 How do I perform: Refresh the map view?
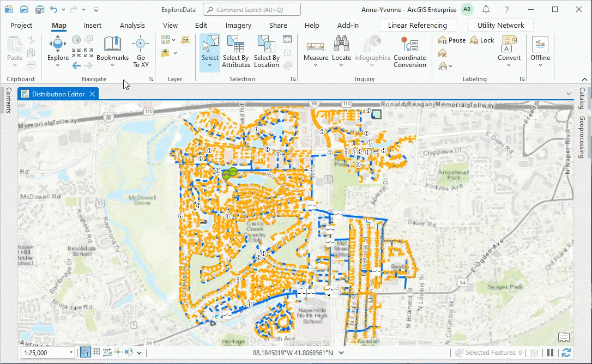[566, 353]
